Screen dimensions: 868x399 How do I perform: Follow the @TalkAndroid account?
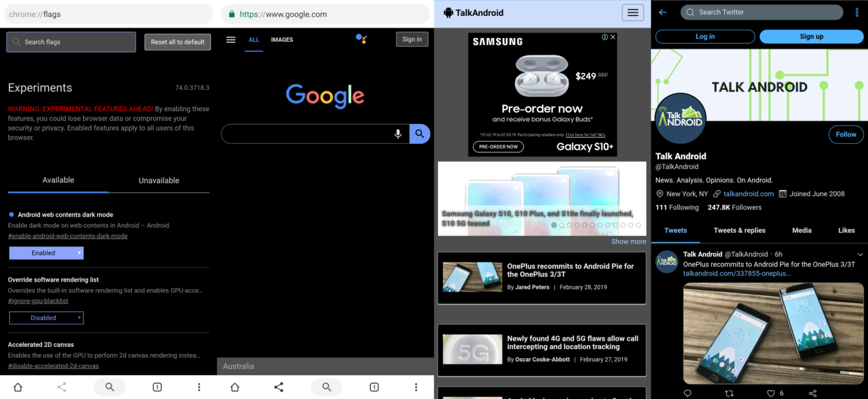coord(845,134)
